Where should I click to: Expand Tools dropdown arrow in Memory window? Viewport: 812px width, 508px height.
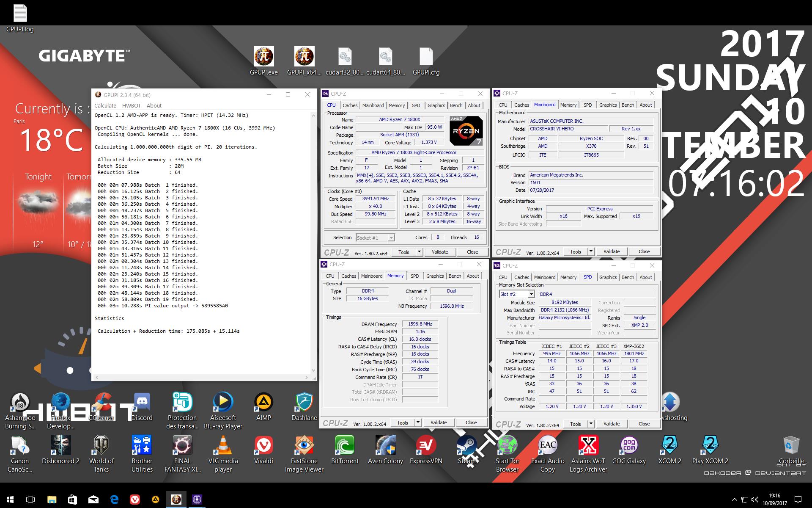pyautogui.click(x=418, y=422)
